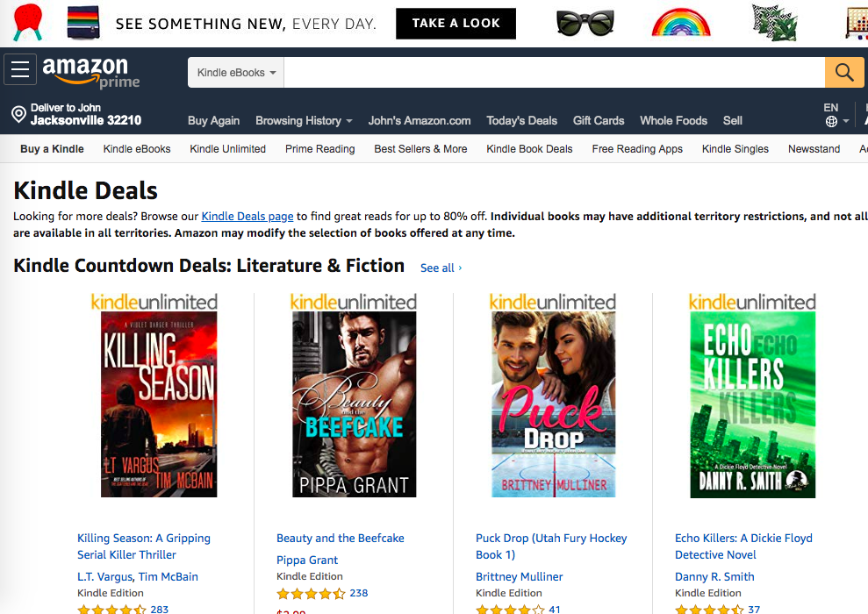Click the TAKE A LOOK button
Viewport: 868px width, 614px height.
click(x=456, y=23)
